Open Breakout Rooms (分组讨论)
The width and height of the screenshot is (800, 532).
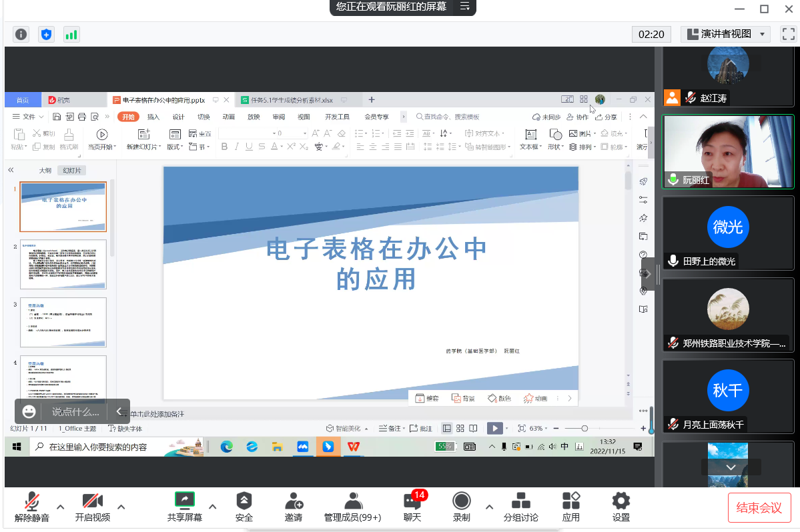(520, 507)
